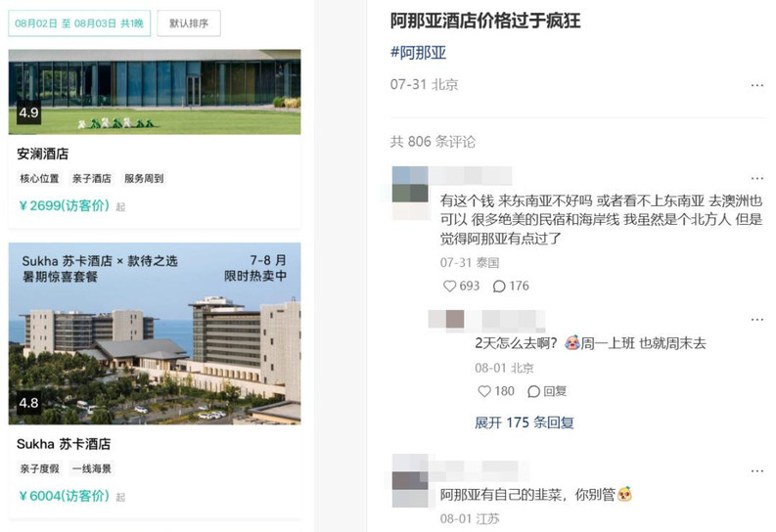This screenshot has height=532, width=776.
Task: Select the 核心位置 tag
Action: click(x=39, y=179)
